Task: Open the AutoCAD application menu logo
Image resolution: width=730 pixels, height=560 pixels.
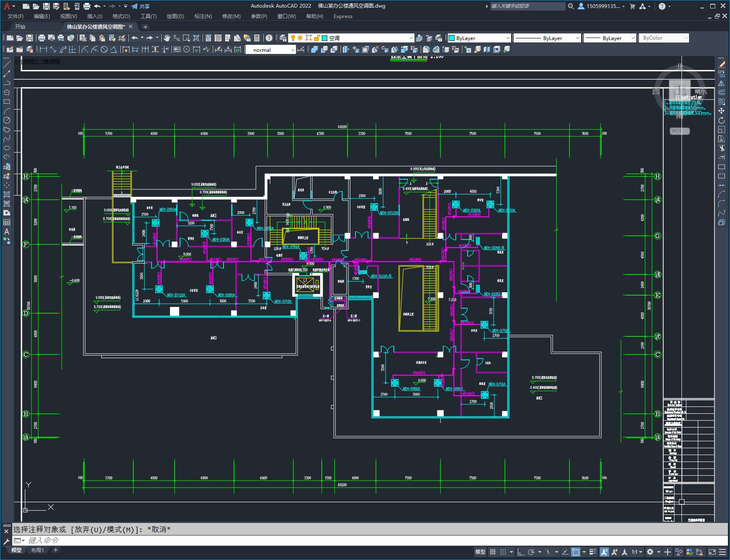Action: [7, 6]
